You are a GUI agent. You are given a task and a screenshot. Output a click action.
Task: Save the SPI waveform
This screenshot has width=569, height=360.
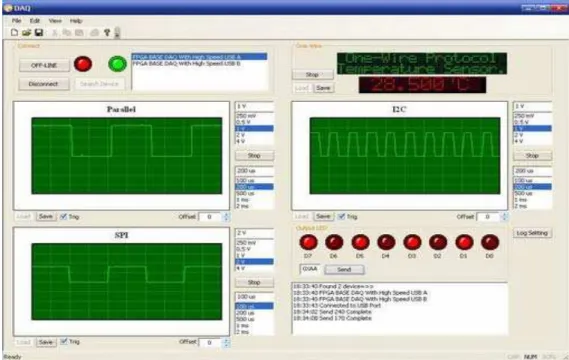pos(46,342)
